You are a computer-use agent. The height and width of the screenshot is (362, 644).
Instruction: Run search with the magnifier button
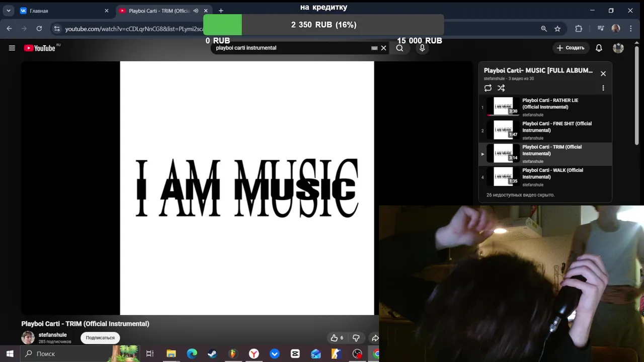(x=399, y=48)
